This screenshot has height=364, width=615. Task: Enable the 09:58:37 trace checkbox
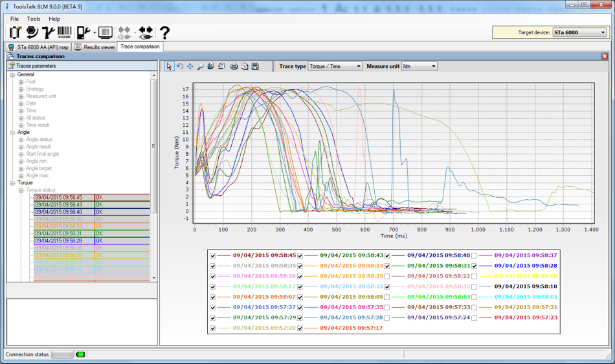[x=475, y=255]
